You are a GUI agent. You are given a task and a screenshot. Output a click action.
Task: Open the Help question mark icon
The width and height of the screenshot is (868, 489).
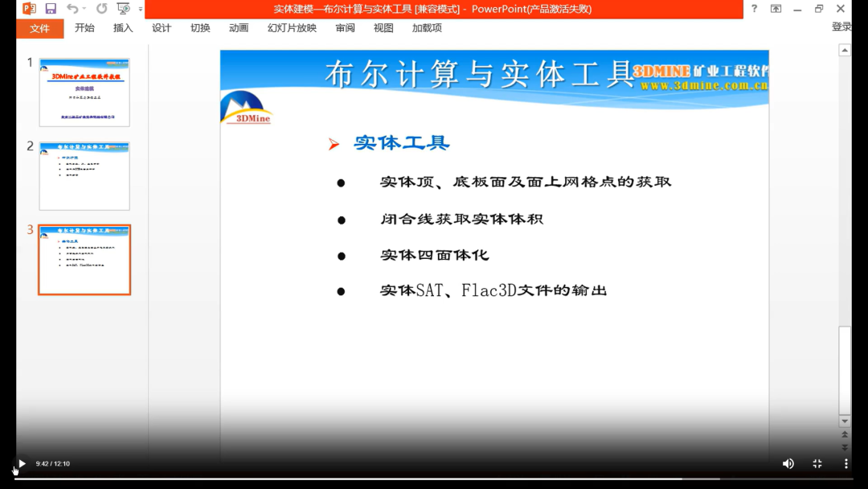pyautogui.click(x=754, y=8)
